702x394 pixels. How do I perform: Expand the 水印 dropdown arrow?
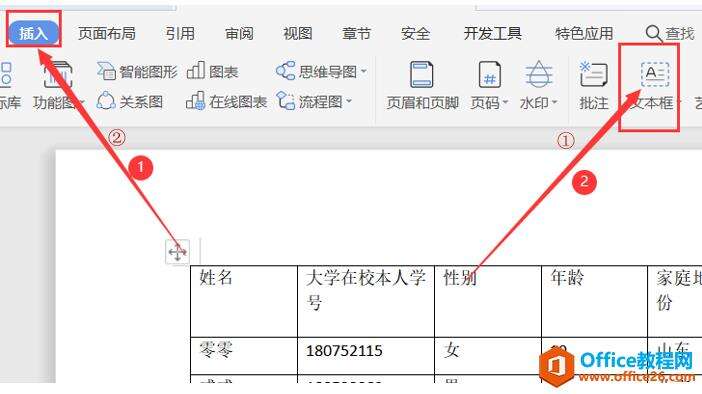click(554, 103)
